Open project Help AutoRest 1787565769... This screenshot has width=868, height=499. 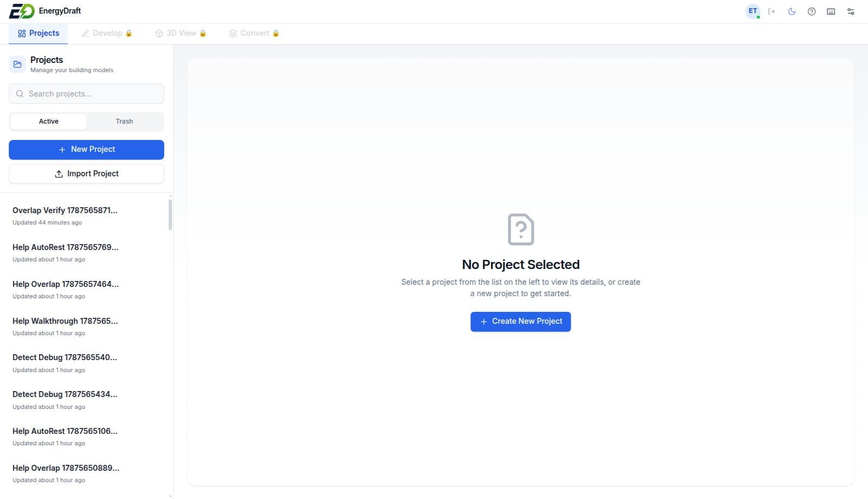(84, 253)
